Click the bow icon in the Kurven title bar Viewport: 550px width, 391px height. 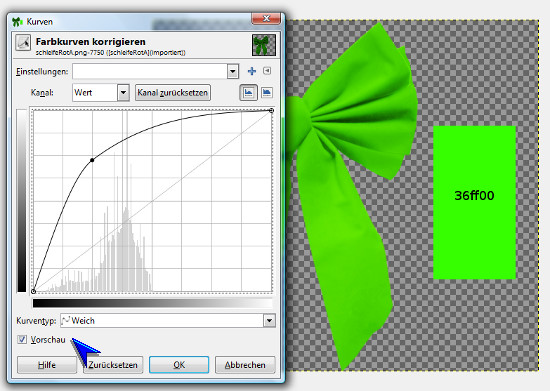[x=17, y=22]
